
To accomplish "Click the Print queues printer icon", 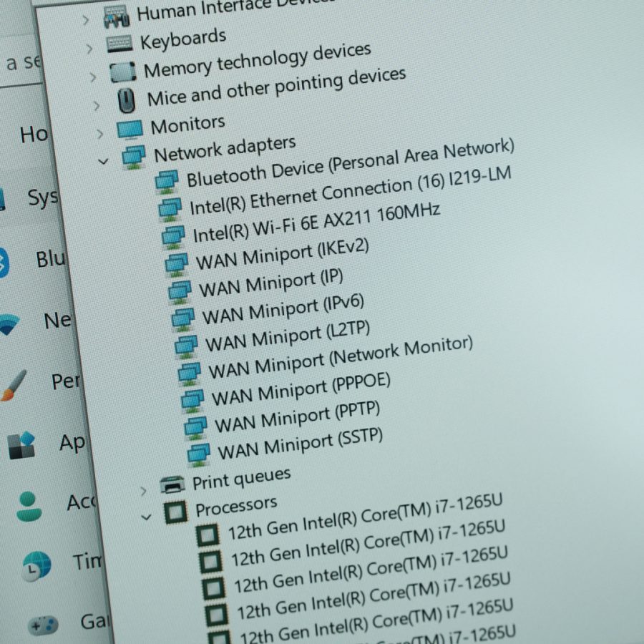I will point(172,484).
